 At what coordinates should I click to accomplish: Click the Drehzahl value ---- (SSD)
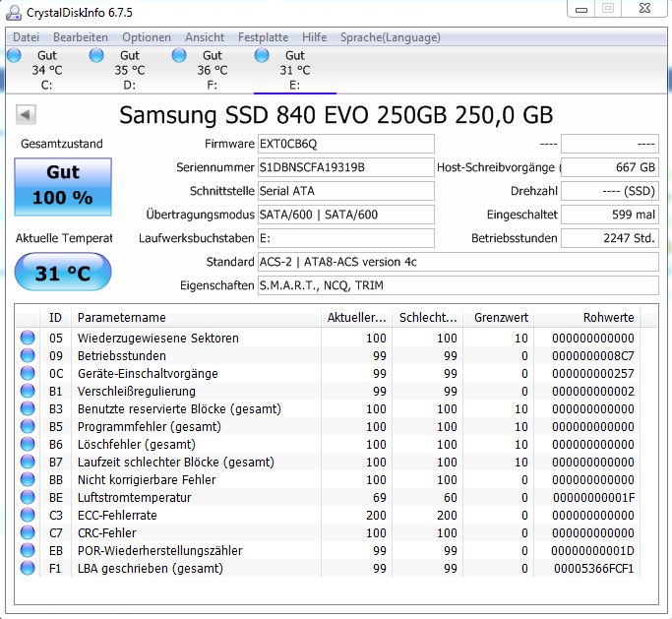[610, 191]
